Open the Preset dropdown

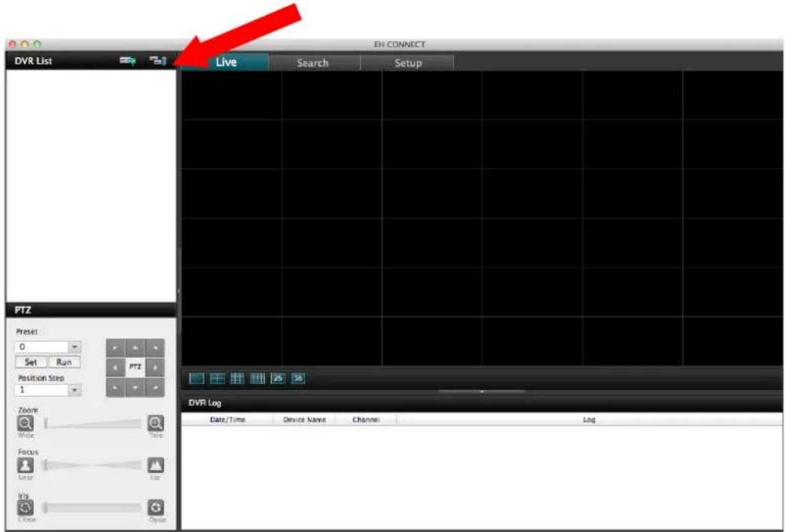tap(74, 347)
